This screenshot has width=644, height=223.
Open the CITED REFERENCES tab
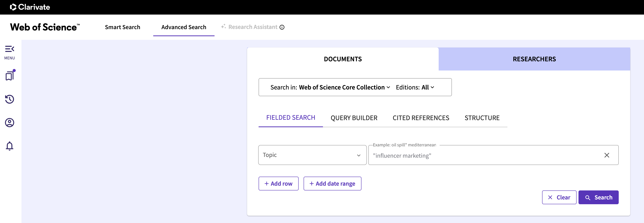(x=421, y=118)
